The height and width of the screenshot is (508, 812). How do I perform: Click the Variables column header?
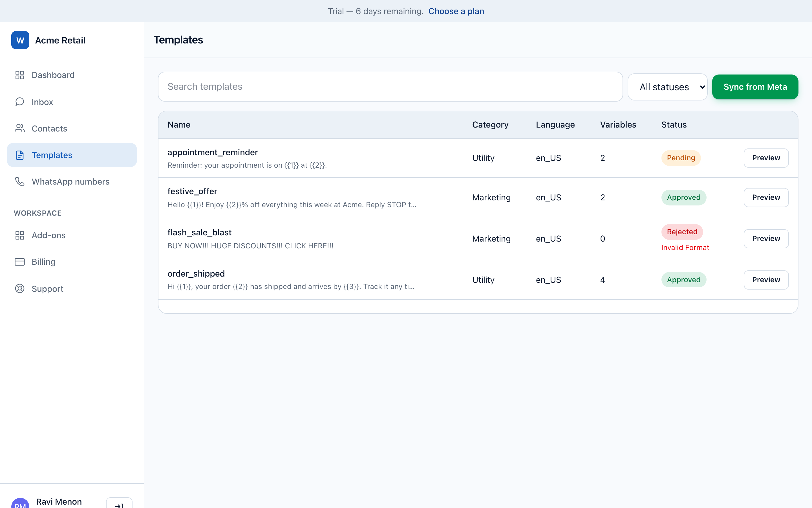click(618, 125)
